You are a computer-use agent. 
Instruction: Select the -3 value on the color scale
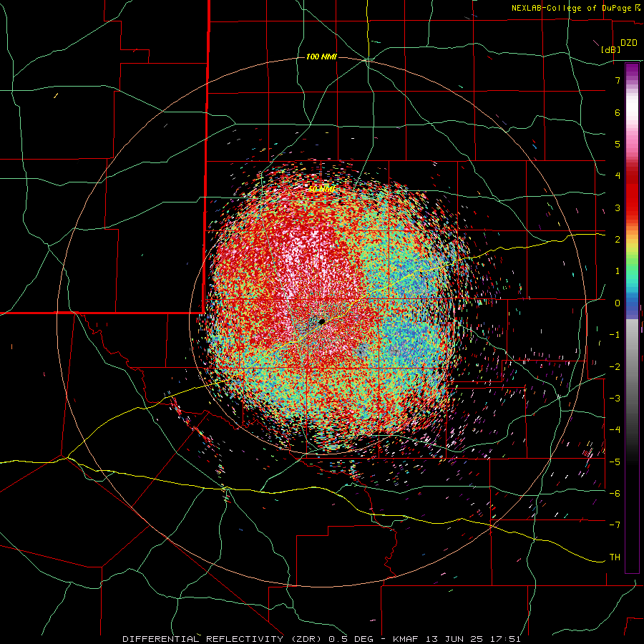(615, 399)
